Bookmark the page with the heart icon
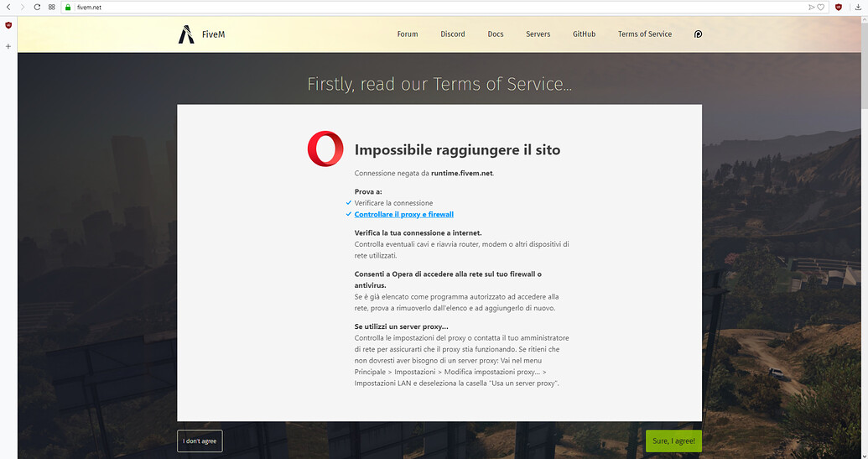The width and height of the screenshot is (868, 459). click(821, 8)
